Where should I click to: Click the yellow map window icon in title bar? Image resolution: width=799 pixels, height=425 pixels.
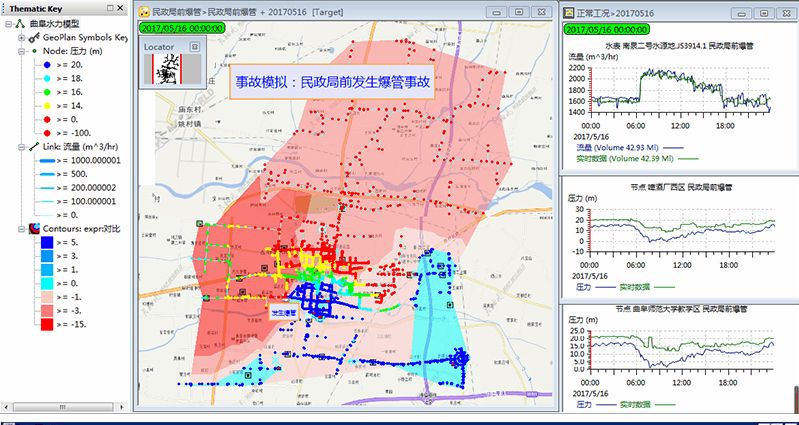(x=144, y=12)
